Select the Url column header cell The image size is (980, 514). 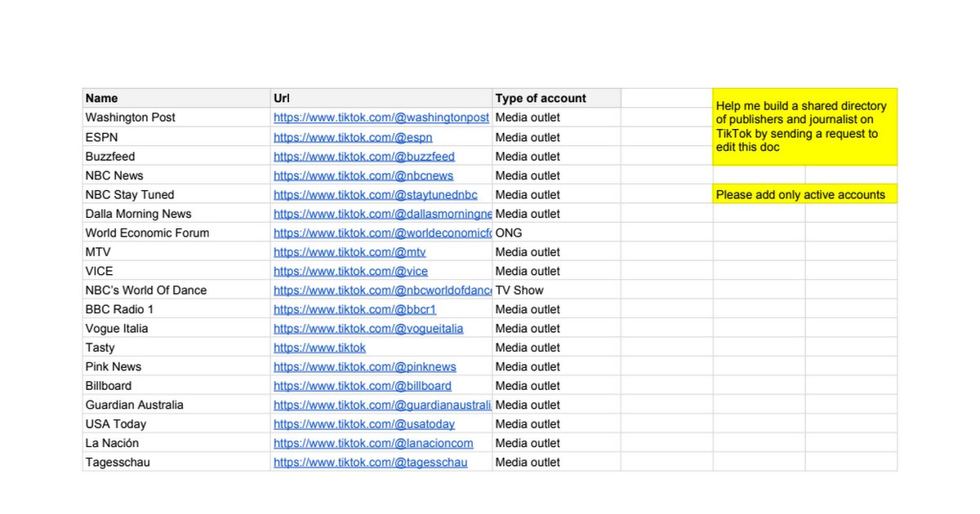coord(381,98)
